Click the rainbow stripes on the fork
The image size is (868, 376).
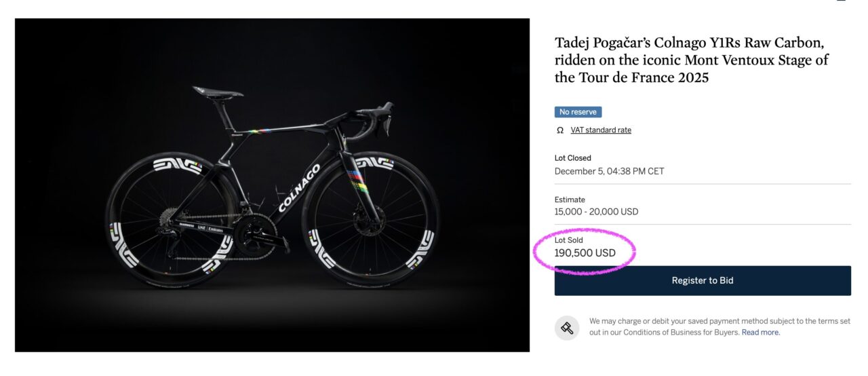[x=354, y=181]
